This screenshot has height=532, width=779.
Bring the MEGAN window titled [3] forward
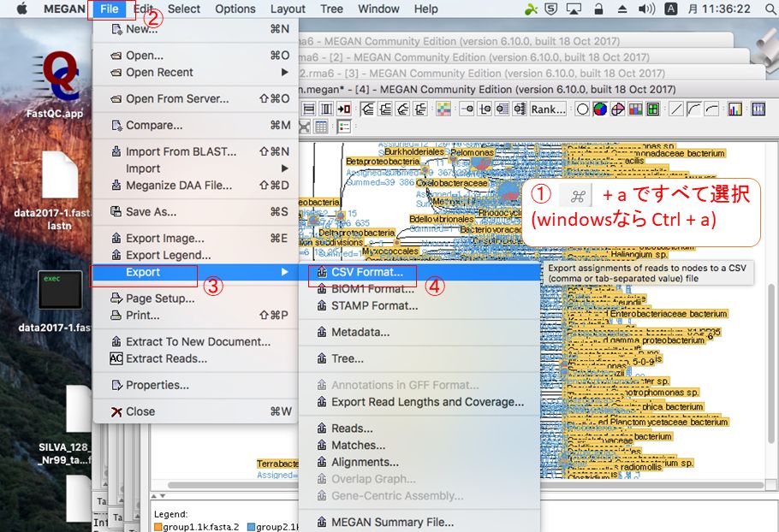pos(532,74)
